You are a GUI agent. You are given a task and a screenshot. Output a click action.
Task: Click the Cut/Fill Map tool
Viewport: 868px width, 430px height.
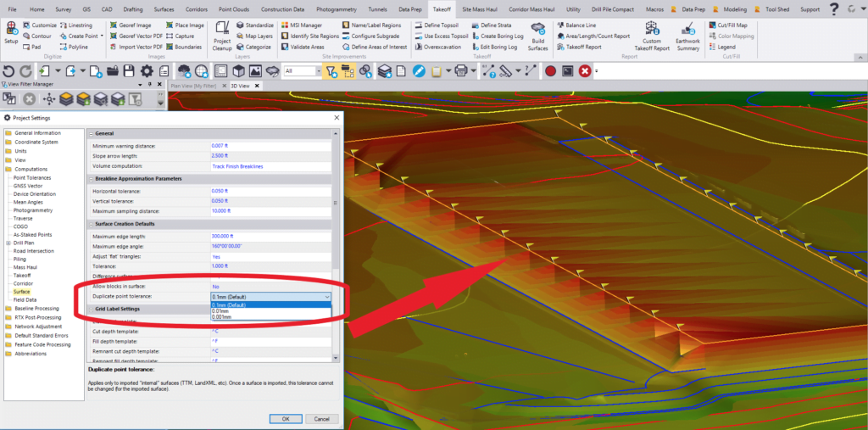click(x=730, y=25)
